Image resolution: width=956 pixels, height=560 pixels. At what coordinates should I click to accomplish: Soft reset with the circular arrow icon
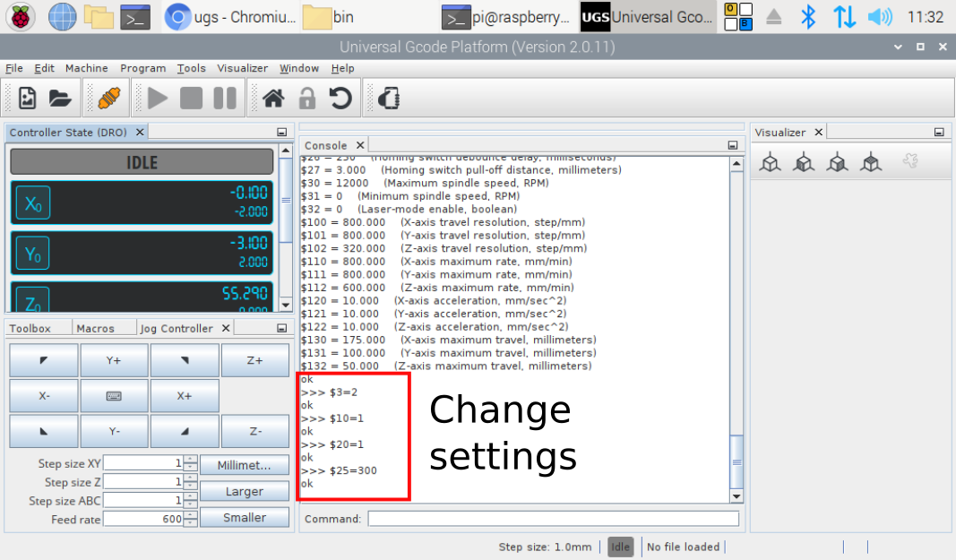tap(340, 99)
